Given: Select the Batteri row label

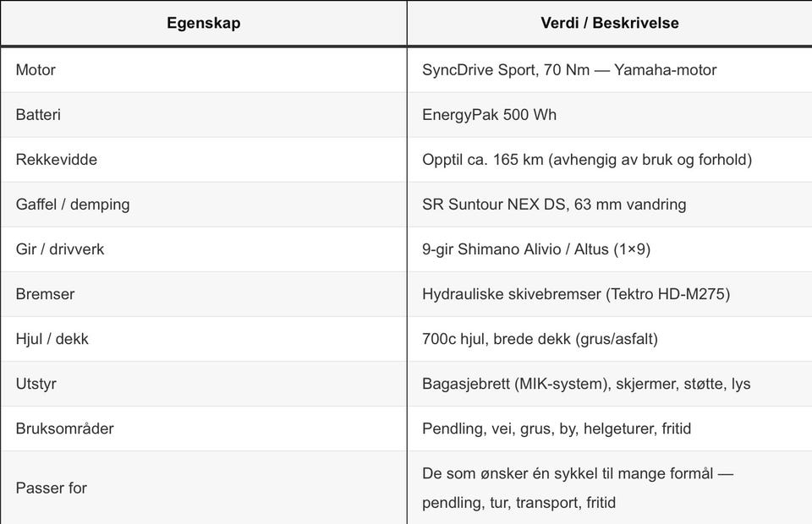Looking at the screenshot, I should click(38, 115).
